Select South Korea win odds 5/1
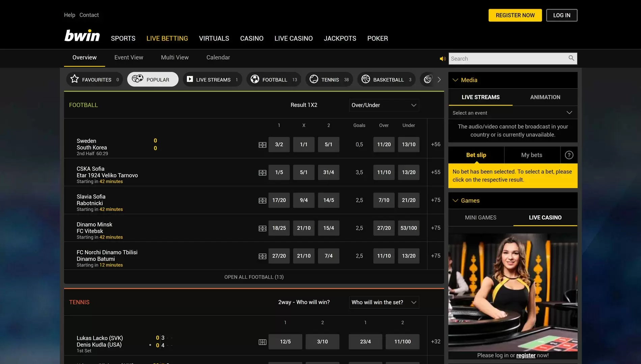The height and width of the screenshot is (364, 641). tap(329, 144)
